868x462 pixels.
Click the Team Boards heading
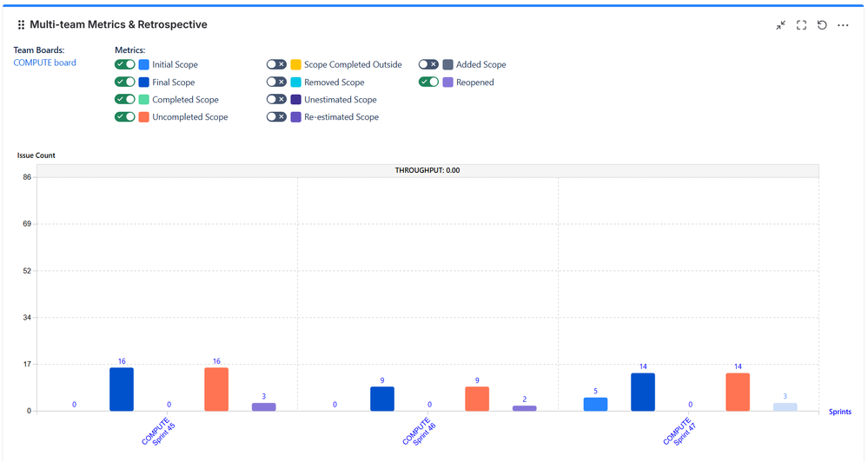tap(39, 49)
